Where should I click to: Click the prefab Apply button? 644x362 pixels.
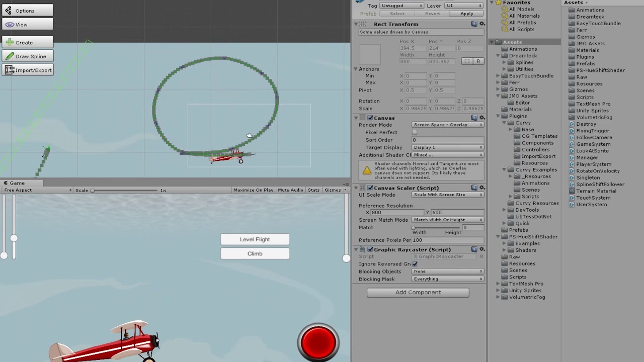466,14
